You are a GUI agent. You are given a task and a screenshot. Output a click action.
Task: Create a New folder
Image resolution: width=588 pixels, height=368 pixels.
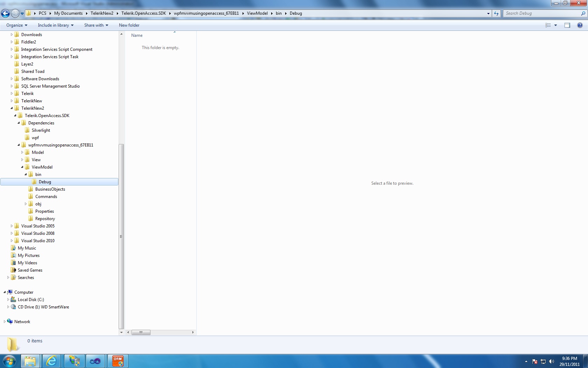129,25
